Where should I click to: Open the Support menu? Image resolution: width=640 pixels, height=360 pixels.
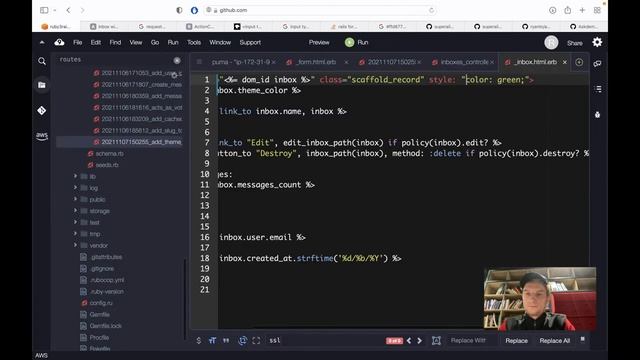coord(250,42)
